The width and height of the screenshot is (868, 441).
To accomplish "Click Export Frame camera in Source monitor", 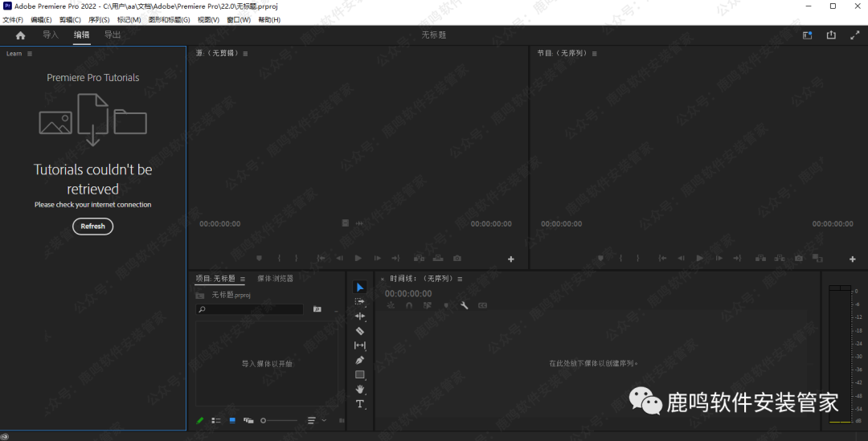I will pos(457,259).
